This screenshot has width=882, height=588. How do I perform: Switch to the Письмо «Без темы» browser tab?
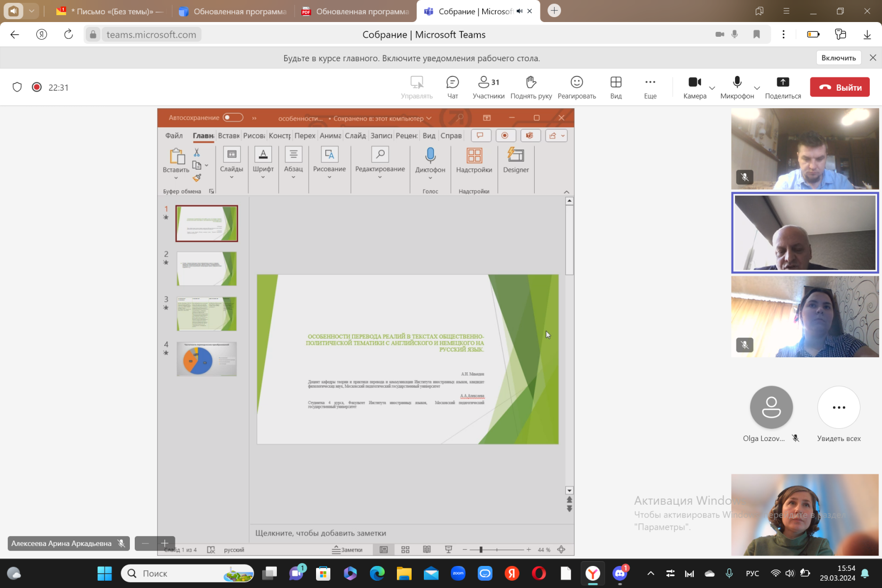pos(110,11)
